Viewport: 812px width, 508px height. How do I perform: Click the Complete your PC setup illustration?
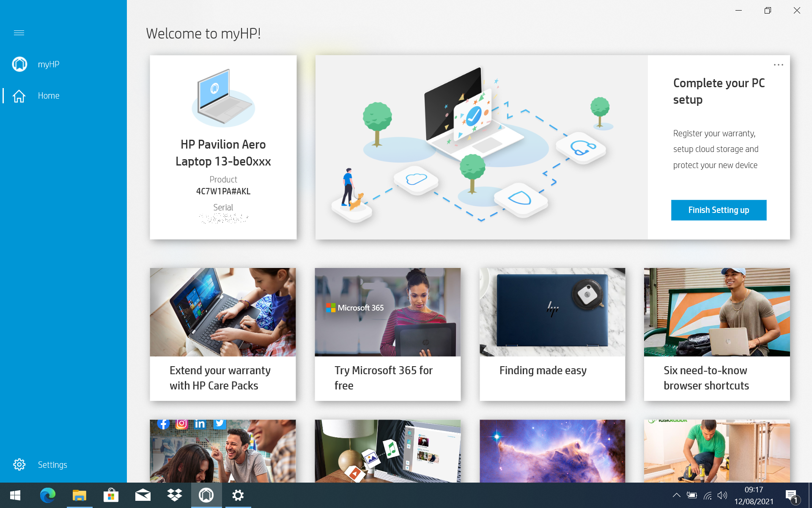482,147
